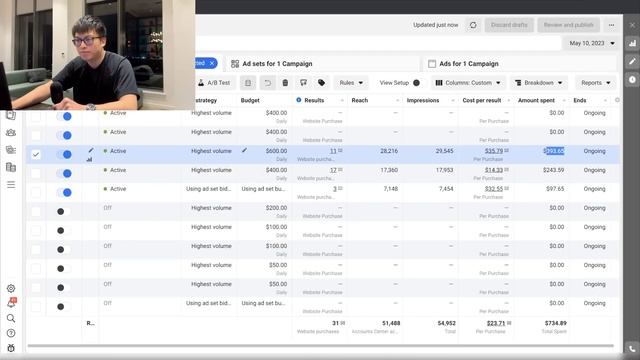
Task: Remove the selected filter chip with X
Action: click(212, 63)
